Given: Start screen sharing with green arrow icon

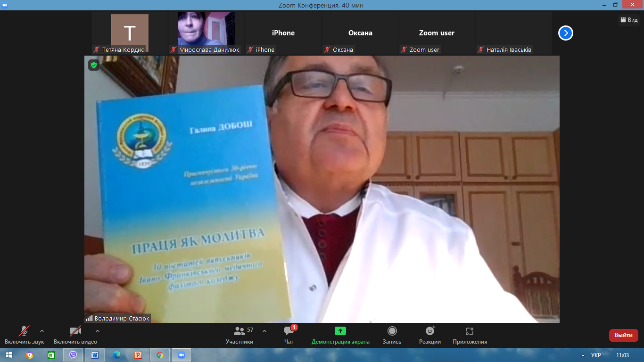Looking at the screenshot, I should (340, 331).
